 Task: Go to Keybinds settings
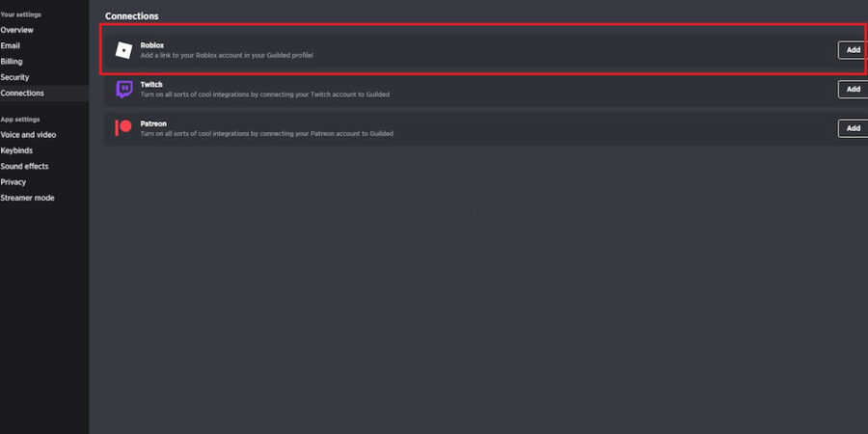coord(16,150)
